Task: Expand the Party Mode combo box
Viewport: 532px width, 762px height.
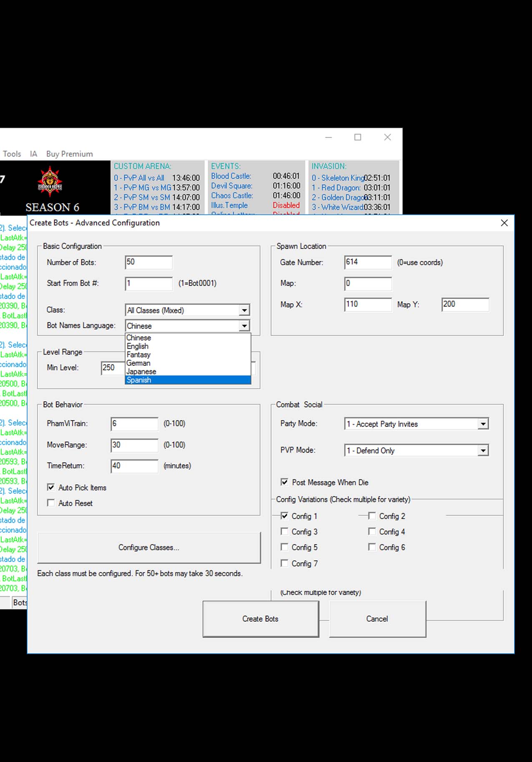Action: coord(483,424)
